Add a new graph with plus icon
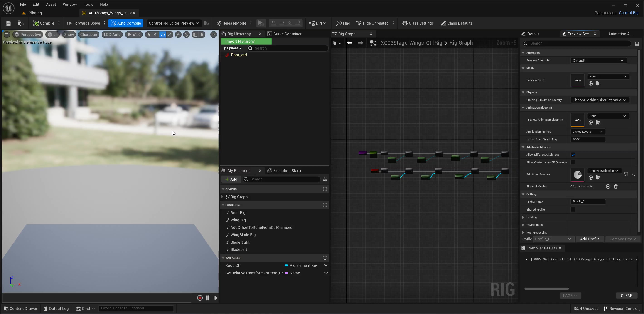This screenshot has height=314, width=644. [x=325, y=189]
